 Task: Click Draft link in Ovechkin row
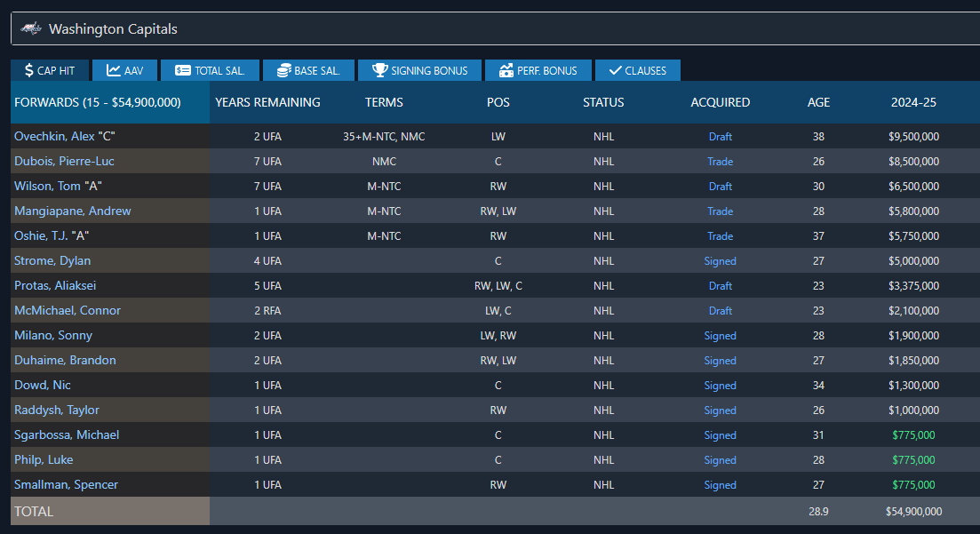pos(720,136)
